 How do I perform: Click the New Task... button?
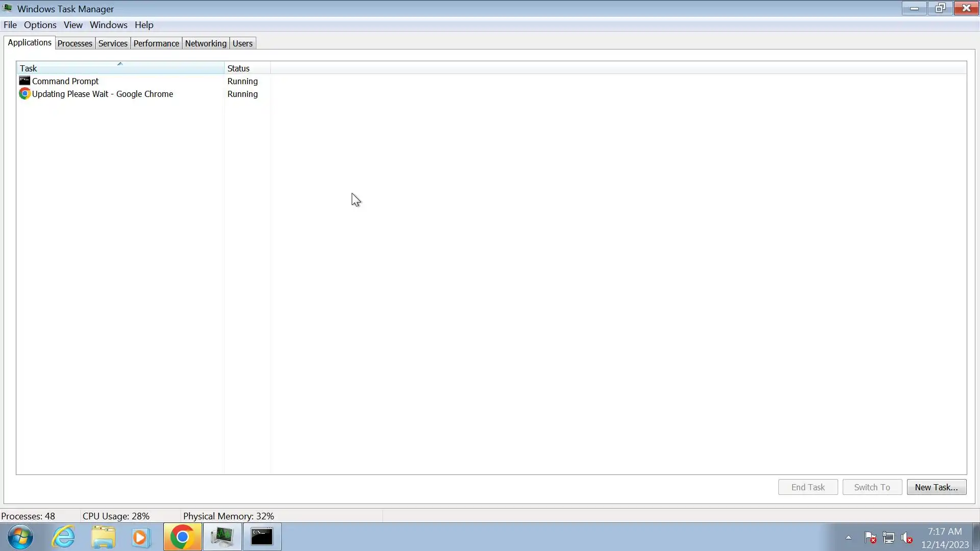pyautogui.click(x=936, y=487)
